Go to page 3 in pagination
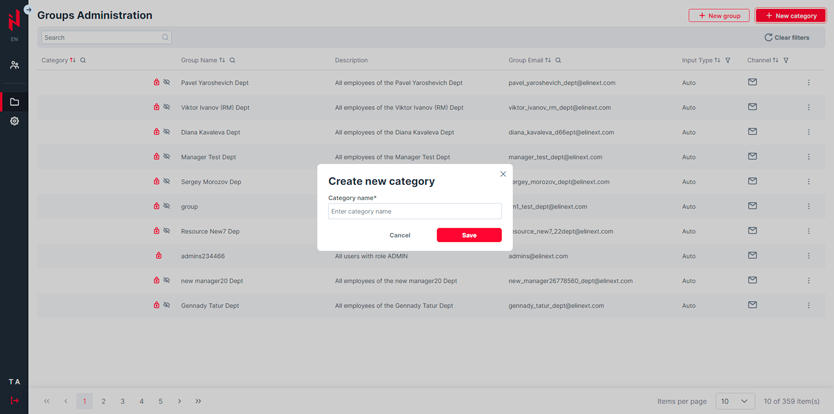 tap(123, 401)
